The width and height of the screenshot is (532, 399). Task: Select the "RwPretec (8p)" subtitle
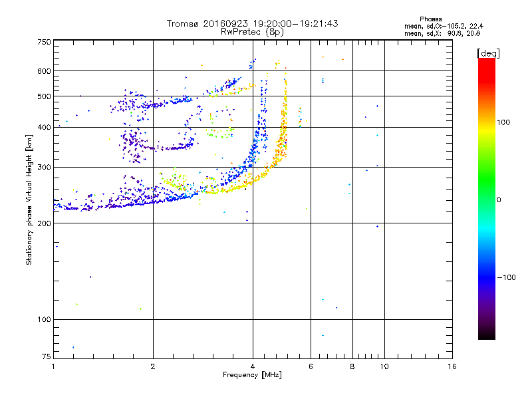pos(252,32)
